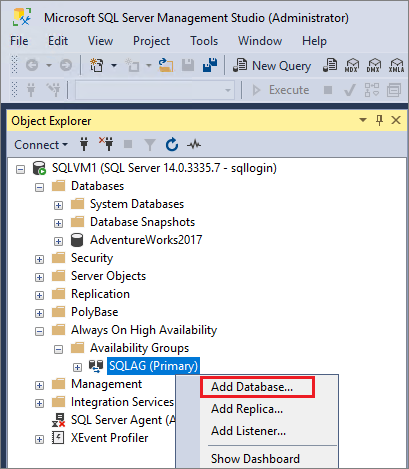Expand the Server Objects folder
Image resolution: width=409 pixels, height=469 pixels.
pyautogui.click(x=39, y=277)
